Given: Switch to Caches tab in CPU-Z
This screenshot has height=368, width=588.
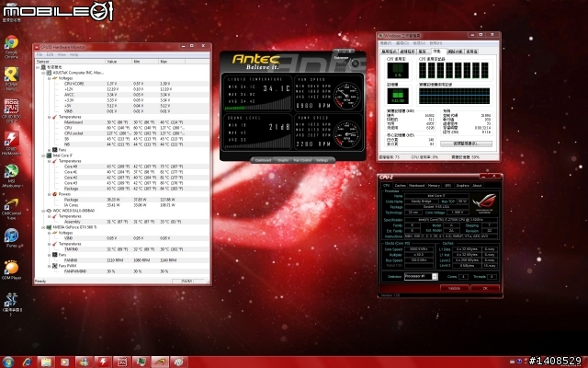Looking at the screenshot, I should click(x=400, y=186).
